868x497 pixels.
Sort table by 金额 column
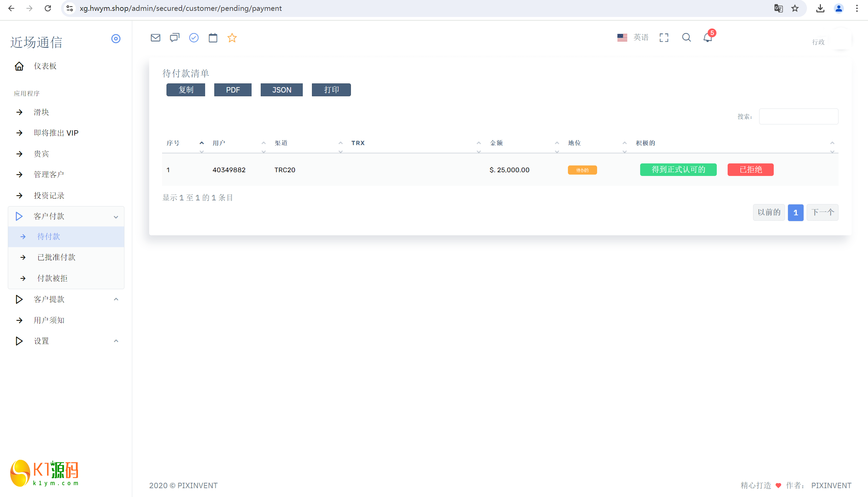coord(496,143)
